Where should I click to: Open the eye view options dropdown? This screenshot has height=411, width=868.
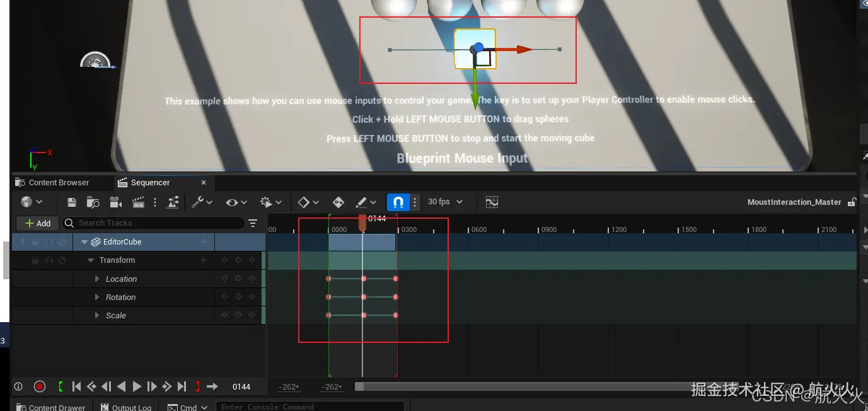coord(236,202)
